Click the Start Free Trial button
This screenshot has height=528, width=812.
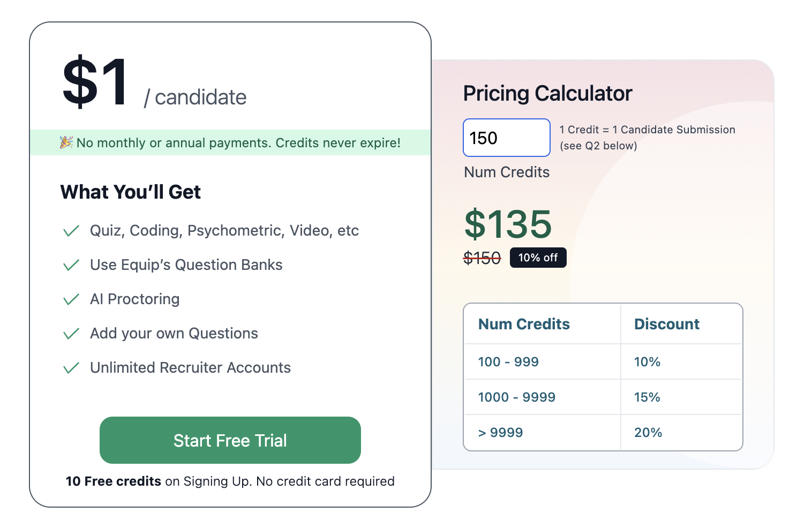pos(230,440)
